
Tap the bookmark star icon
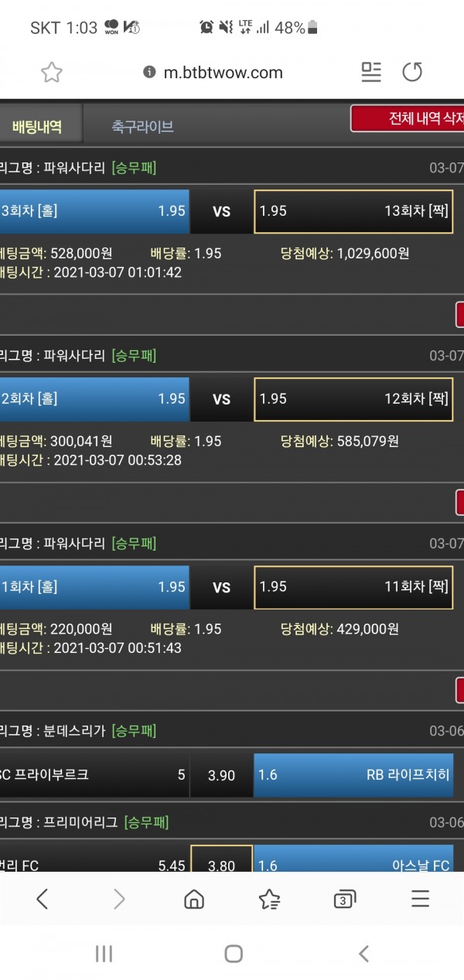click(x=52, y=73)
